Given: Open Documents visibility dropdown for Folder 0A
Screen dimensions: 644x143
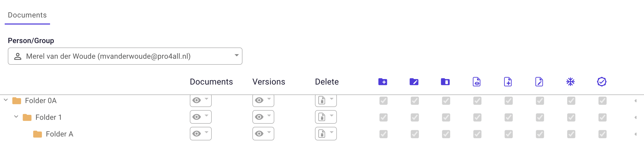Looking at the screenshot, I should pyautogui.click(x=201, y=100).
